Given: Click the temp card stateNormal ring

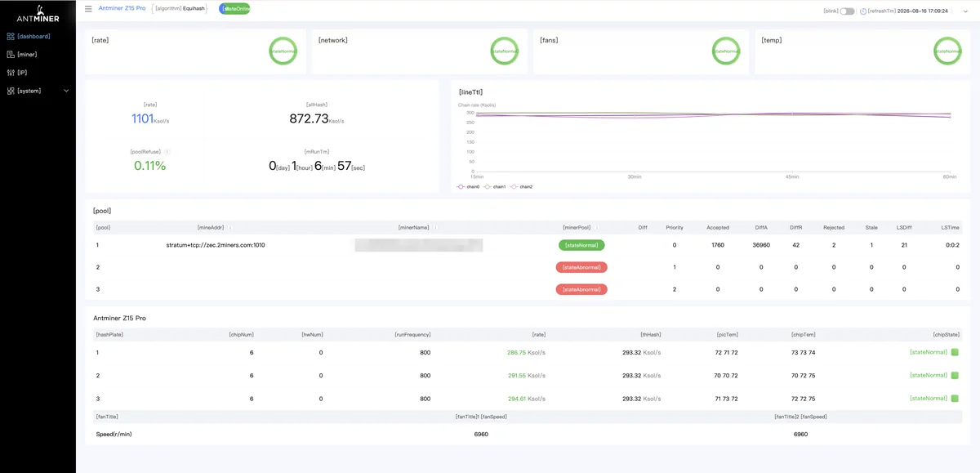Looking at the screenshot, I should pyautogui.click(x=948, y=51).
